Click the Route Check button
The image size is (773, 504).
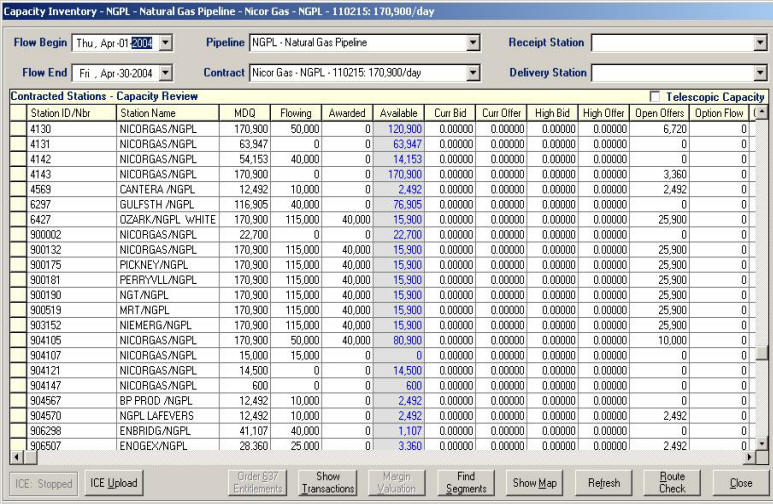672,483
